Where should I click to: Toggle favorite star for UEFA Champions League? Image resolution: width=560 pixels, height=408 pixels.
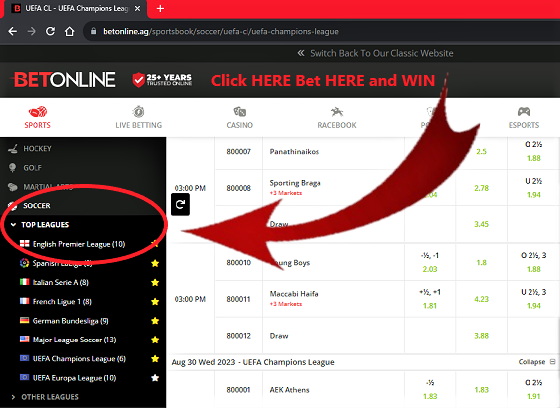click(x=155, y=358)
